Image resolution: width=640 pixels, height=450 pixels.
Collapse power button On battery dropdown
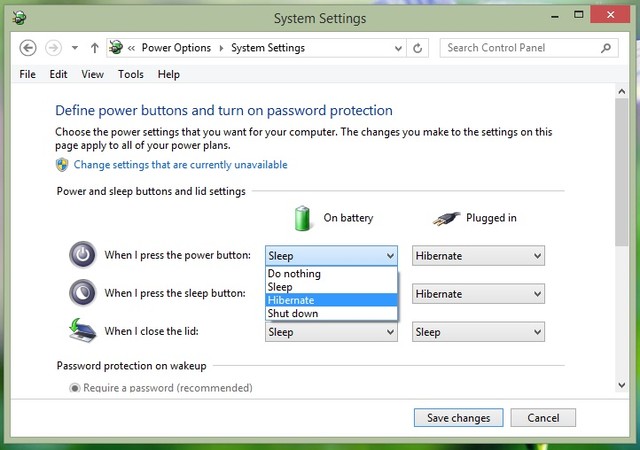coord(331,256)
